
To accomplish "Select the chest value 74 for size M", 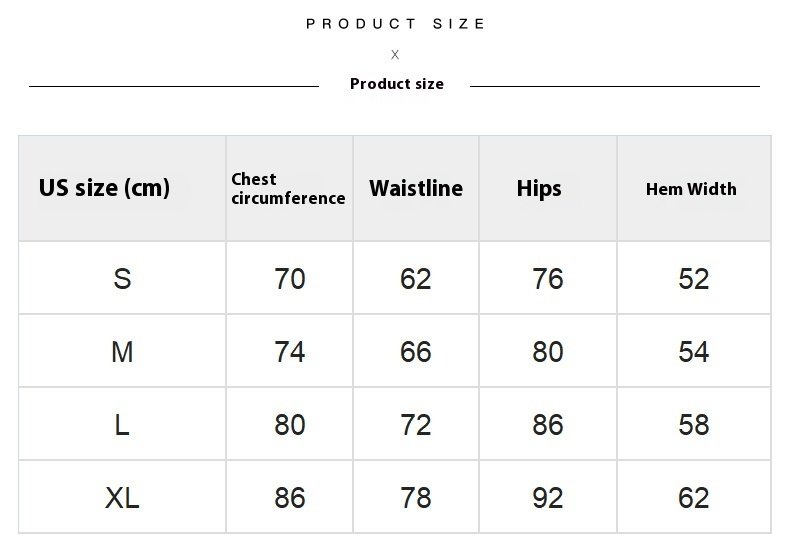I will point(290,352).
